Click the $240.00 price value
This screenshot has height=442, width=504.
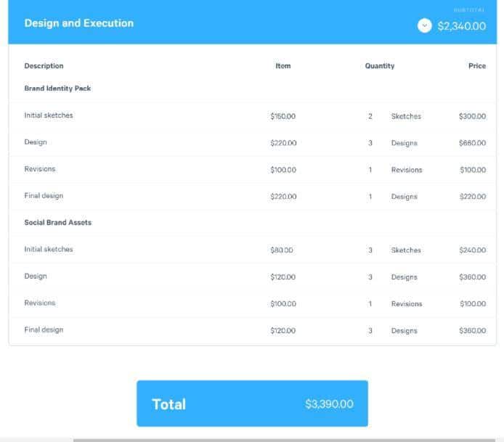472,250
